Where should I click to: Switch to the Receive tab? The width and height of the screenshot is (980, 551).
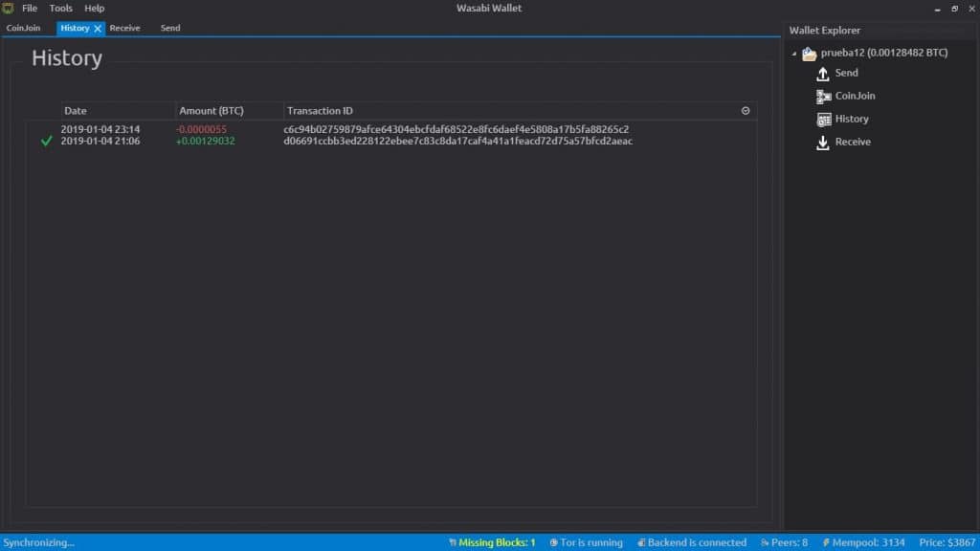(x=124, y=29)
